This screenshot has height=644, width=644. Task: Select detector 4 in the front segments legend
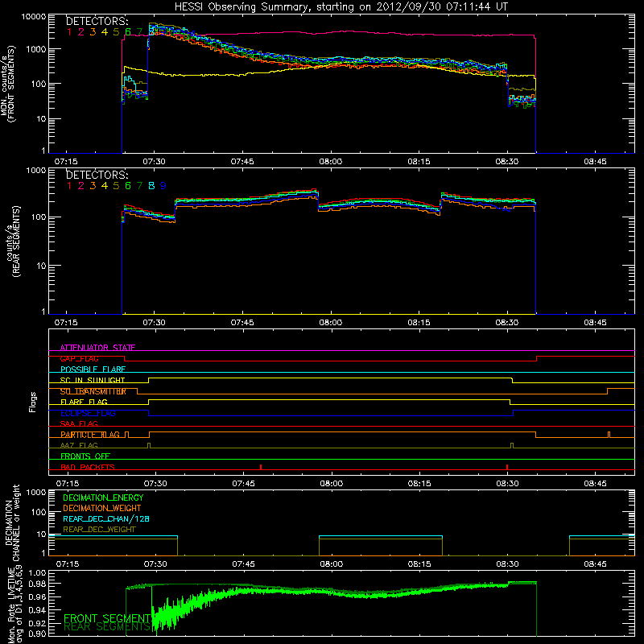105,32
